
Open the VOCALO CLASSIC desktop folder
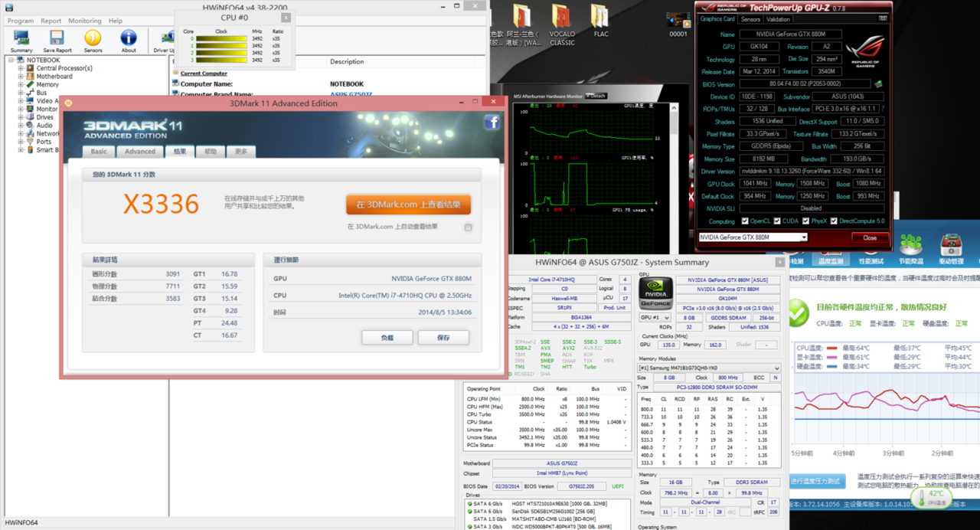point(562,25)
